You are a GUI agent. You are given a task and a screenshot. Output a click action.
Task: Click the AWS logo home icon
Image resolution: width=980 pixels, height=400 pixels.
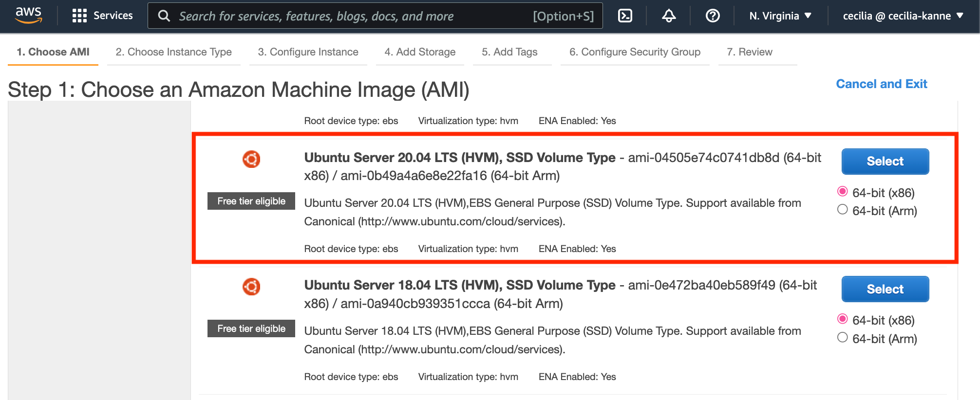point(29,16)
